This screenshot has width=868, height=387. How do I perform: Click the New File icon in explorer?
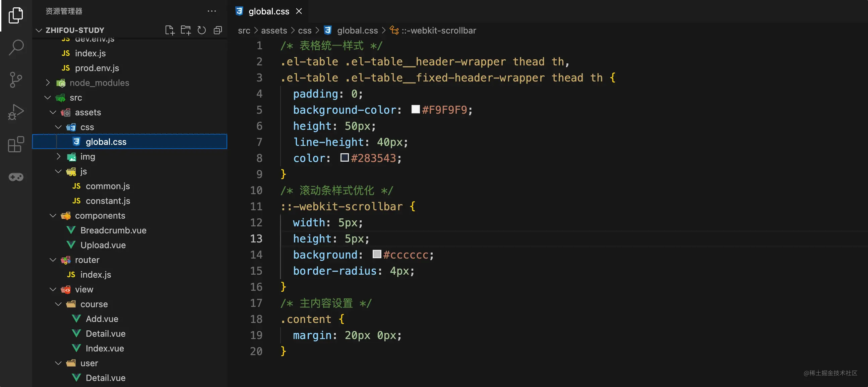pos(170,30)
